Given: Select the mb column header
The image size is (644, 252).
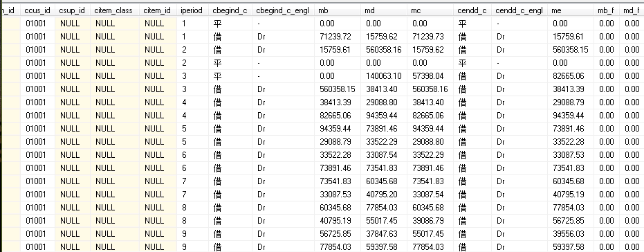Looking at the screenshot, I should pos(338,10).
